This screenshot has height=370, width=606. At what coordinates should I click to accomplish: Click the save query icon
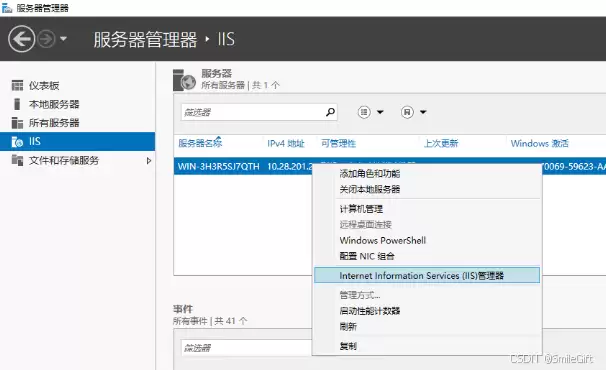coord(407,112)
